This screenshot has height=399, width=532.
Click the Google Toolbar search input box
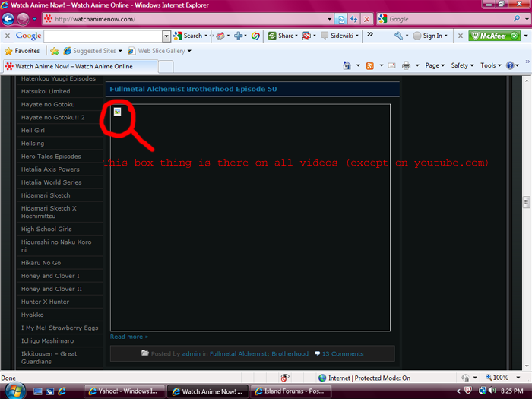103,36
